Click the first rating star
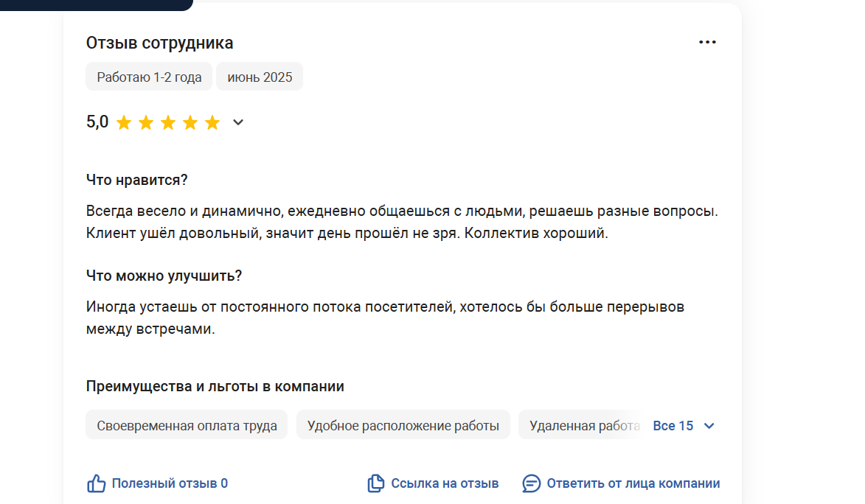Image resolution: width=865 pixels, height=504 pixels. [124, 123]
